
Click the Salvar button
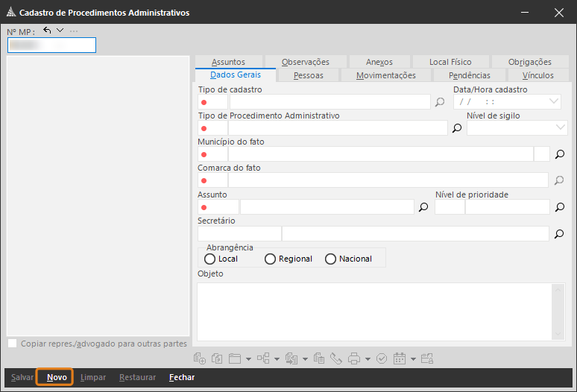(22, 377)
